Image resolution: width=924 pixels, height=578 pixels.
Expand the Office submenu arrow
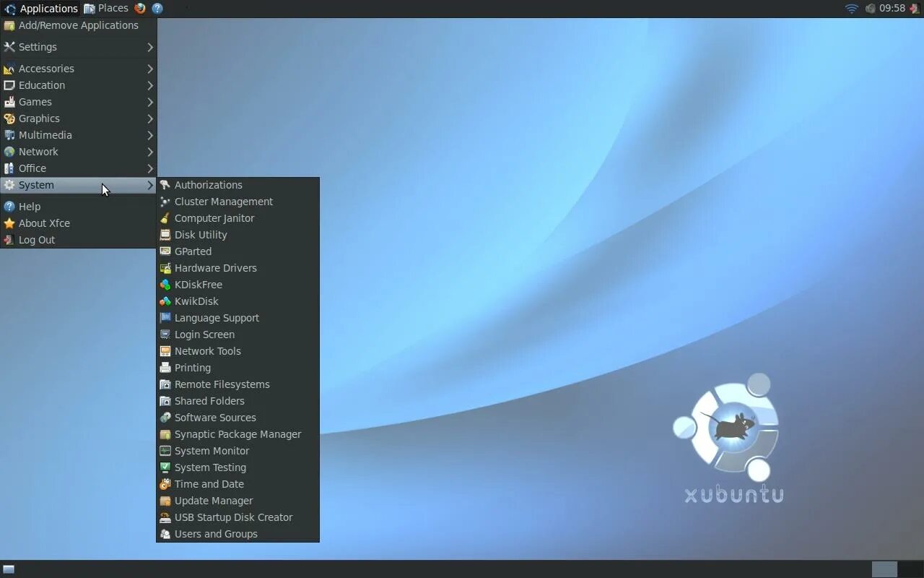(150, 168)
